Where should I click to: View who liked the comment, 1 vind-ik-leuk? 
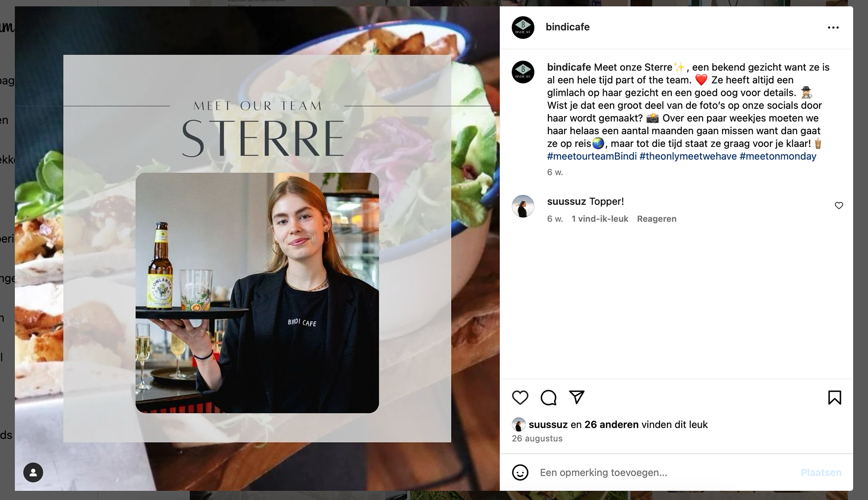[600, 219]
